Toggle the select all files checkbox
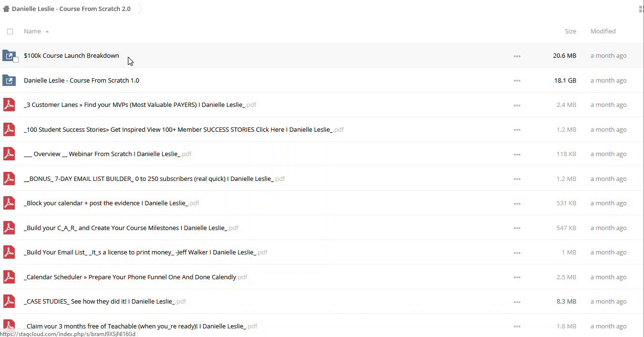Viewport: 644px width, 337px height. coord(10,32)
